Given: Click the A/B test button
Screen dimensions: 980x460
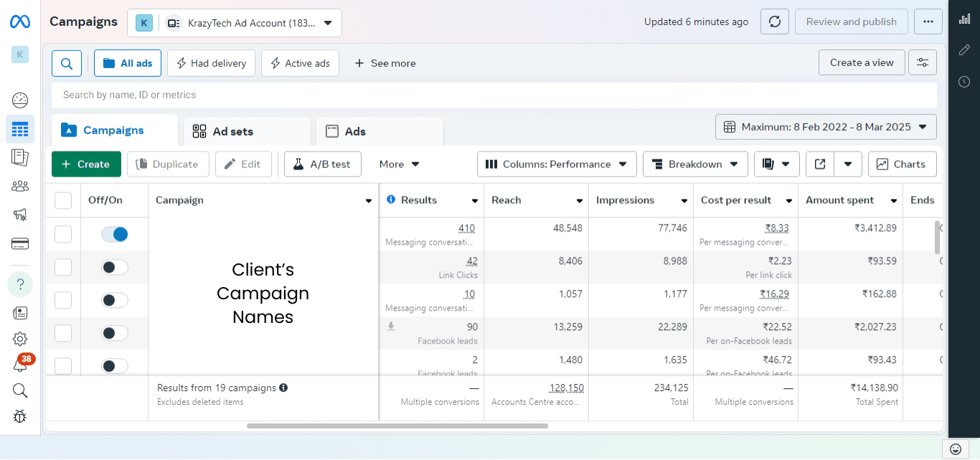Looking at the screenshot, I should coord(322,164).
